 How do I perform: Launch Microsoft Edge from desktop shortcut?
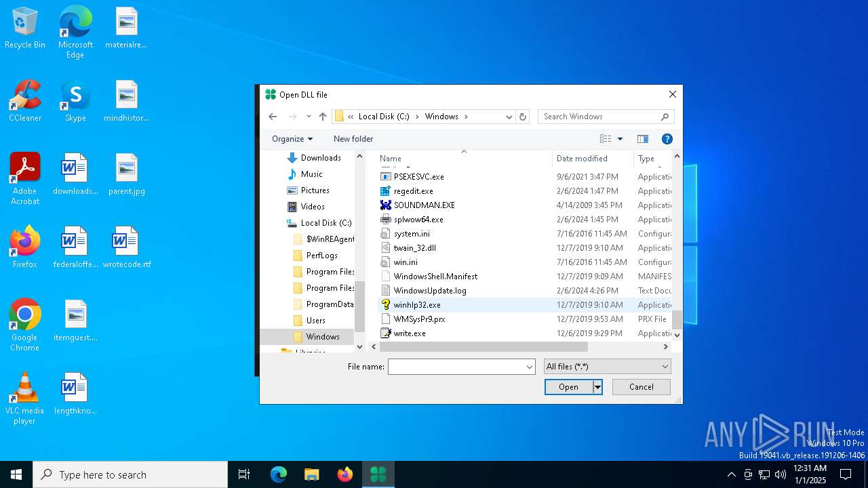click(75, 33)
